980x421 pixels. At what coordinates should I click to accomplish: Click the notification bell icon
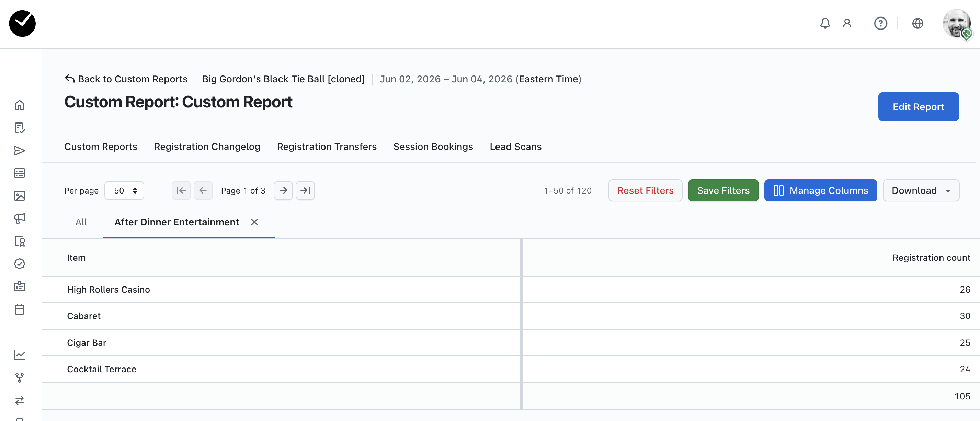[x=824, y=24]
